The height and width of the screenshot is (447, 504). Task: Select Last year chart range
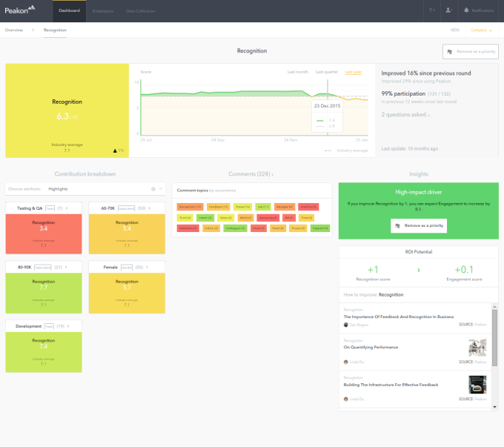(354, 72)
